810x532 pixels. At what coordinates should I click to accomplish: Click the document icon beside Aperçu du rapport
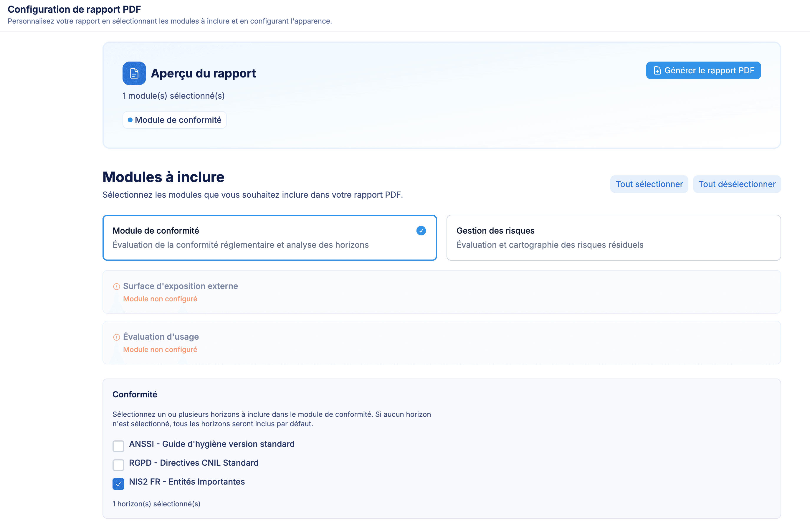[x=134, y=73]
